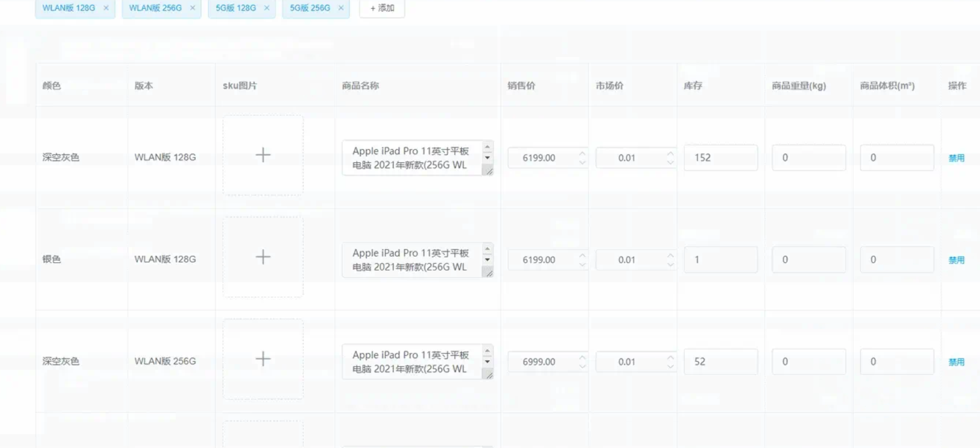The image size is (980, 448).
Task: Click the + 添加 button
Action: (x=382, y=8)
